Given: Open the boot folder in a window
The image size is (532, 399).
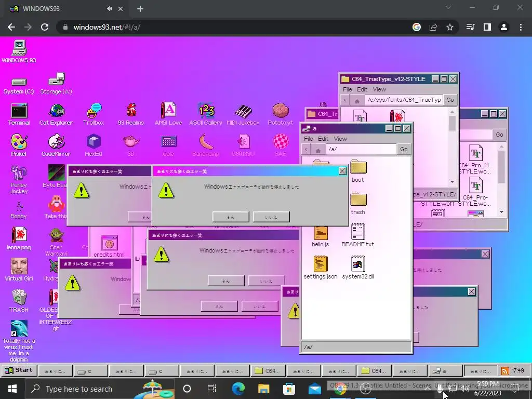Looking at the screenshot, I should click(358, 171).
